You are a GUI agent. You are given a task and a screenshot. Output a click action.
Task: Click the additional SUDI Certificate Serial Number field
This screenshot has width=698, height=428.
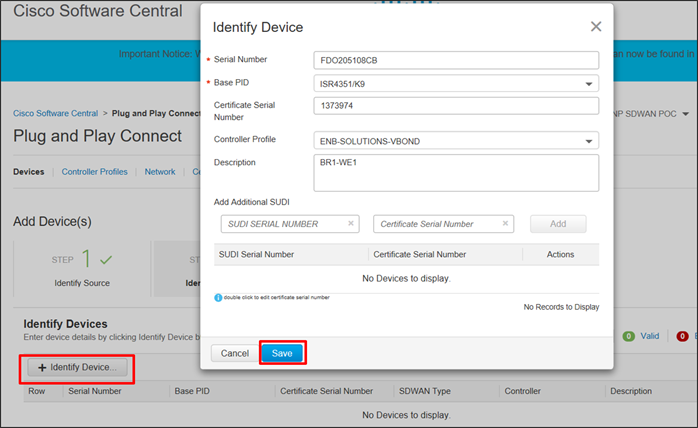[x=443, y=224]
